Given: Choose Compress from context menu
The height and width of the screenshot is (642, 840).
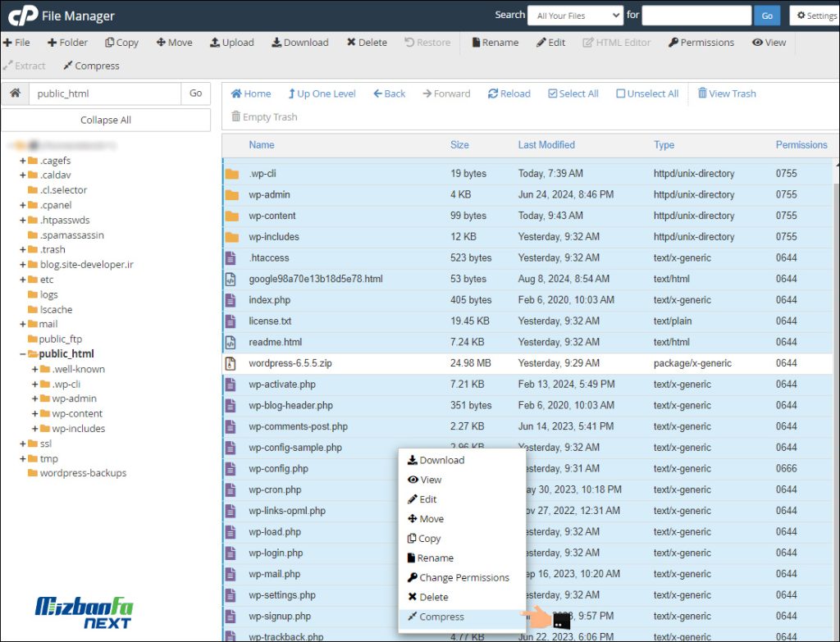Looking at the screenshot, I should (x=462, y=617).
